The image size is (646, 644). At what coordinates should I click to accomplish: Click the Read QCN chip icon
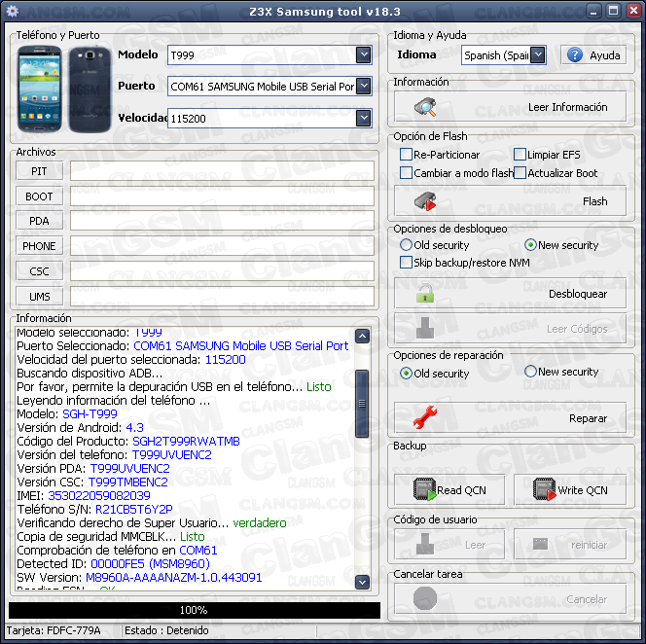click(425, 489)
